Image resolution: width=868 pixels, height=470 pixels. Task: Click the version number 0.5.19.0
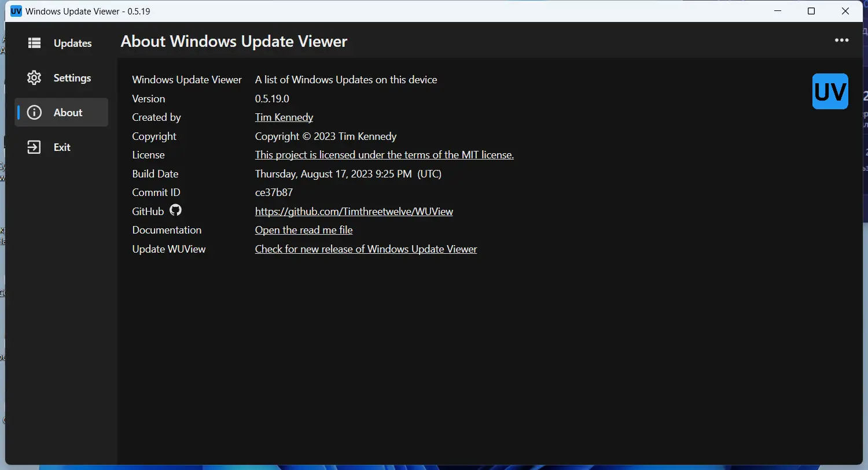tap(272, 99)
